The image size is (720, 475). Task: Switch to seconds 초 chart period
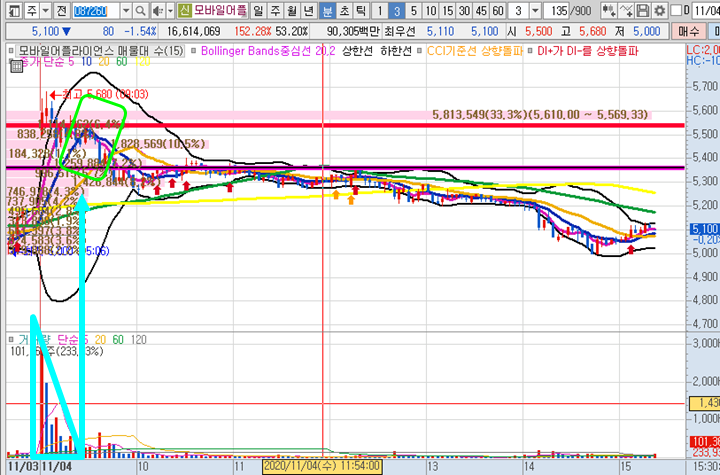tap(344, 10)
